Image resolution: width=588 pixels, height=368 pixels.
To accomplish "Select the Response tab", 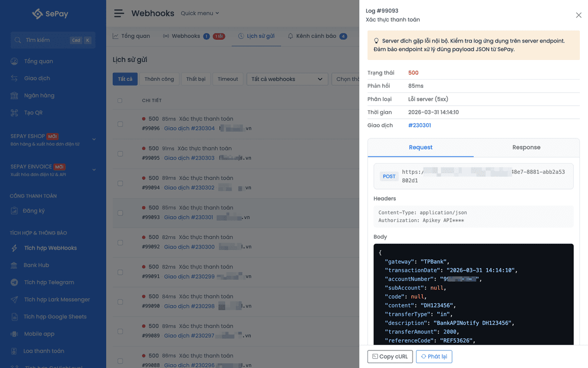I will click(526, 148).
